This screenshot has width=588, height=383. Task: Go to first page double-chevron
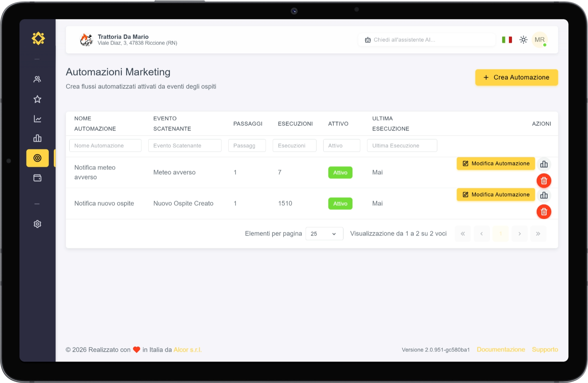[x=463, y=233]
